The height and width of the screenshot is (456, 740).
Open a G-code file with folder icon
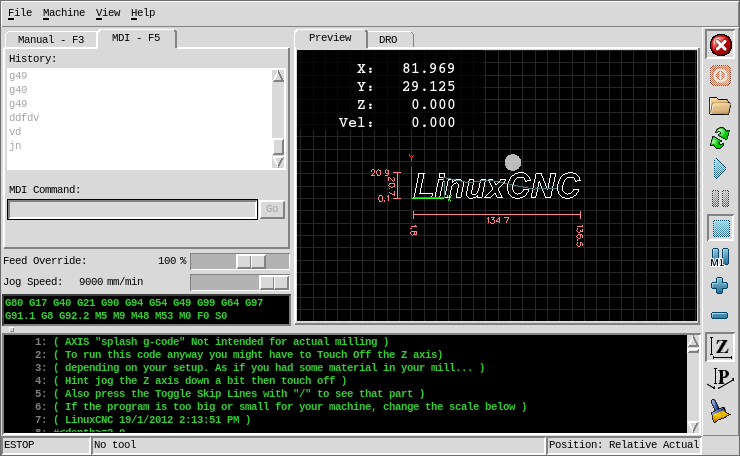[x=720, y=106]
